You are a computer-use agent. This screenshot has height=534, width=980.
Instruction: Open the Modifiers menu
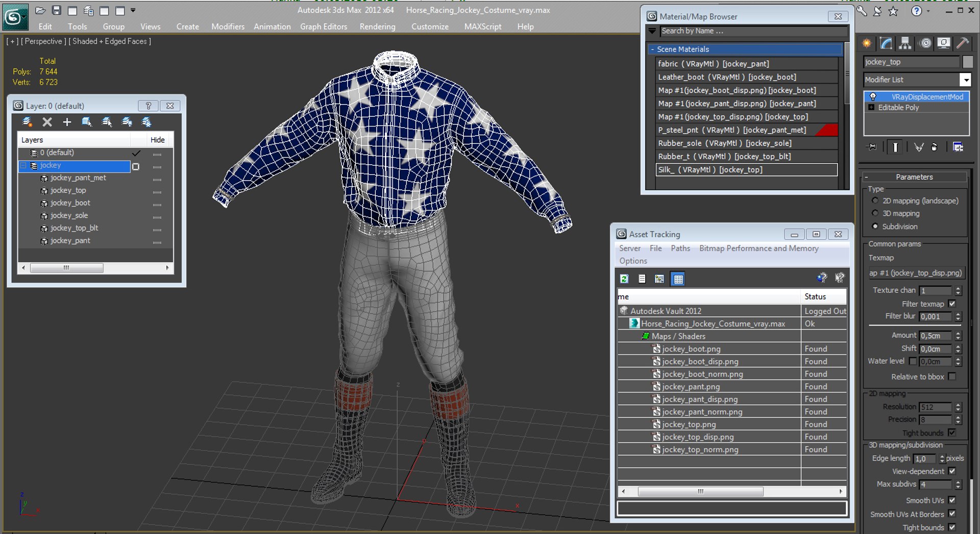tap(228, 27)
